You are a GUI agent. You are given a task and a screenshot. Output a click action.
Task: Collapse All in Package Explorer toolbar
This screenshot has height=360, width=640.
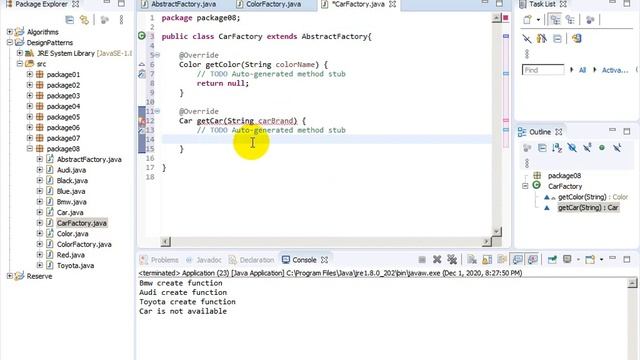click(69, 20)
